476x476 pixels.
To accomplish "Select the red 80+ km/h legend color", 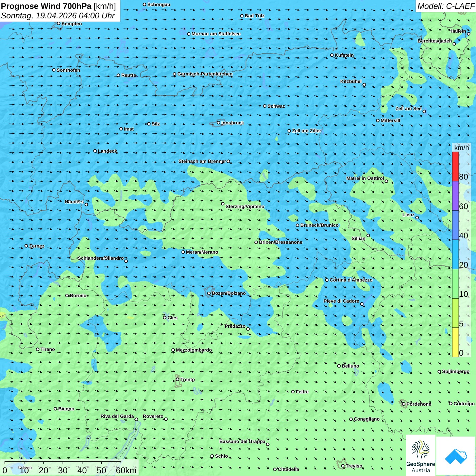I will tap(455, 166).
